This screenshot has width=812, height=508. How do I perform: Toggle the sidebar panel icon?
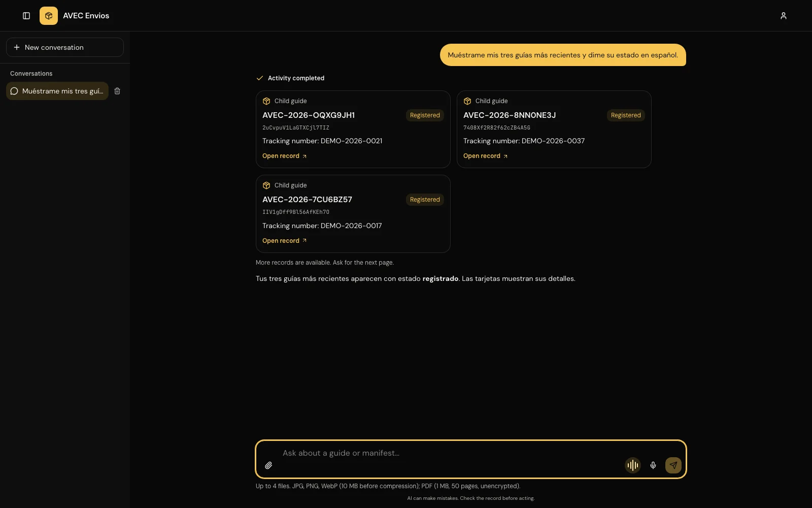(x=26, y=16)
